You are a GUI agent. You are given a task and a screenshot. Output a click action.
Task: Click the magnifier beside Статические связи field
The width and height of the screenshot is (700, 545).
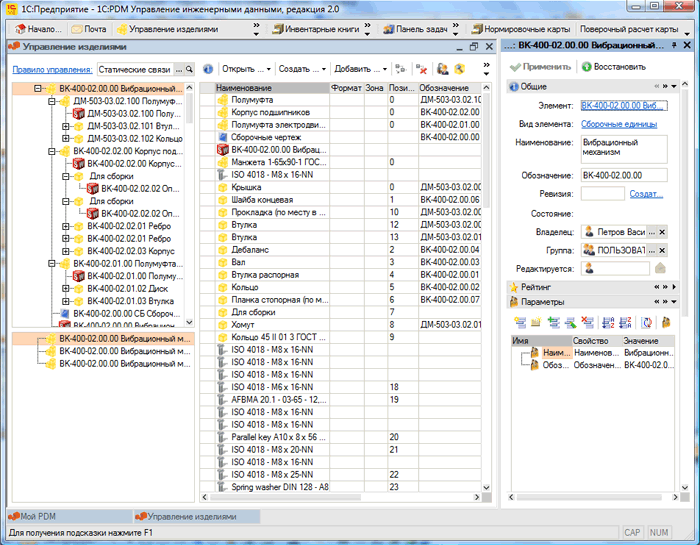point(189,69)
